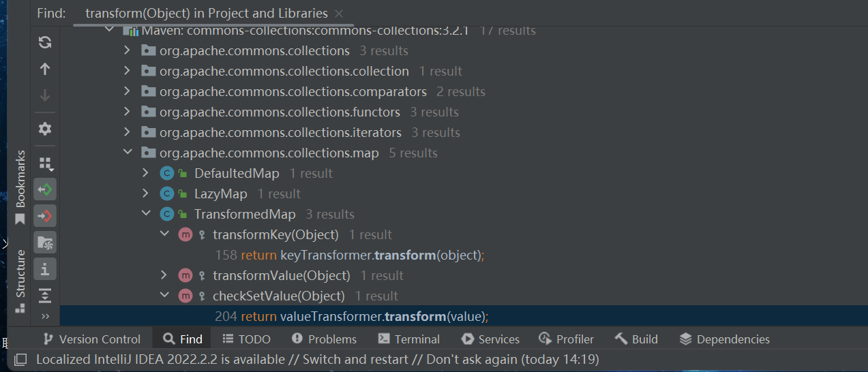
Task: Click the collapse all icon
Action: pos(45,295)
